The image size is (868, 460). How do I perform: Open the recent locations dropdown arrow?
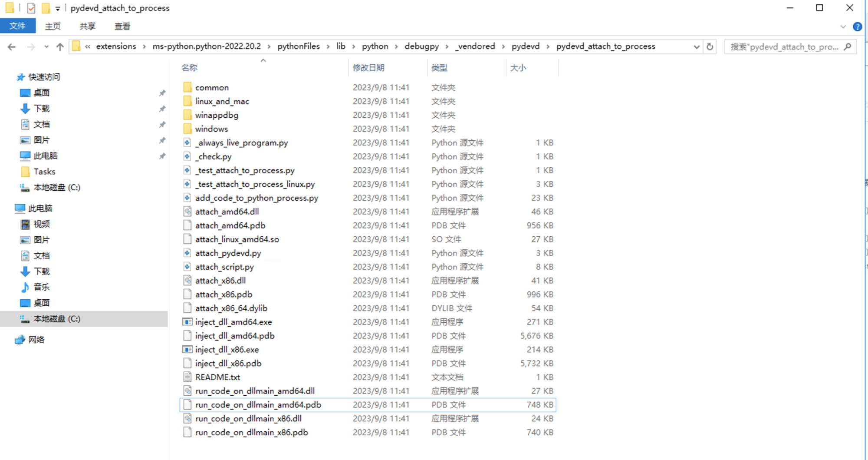pyautogui.click(x=46, y=47)
